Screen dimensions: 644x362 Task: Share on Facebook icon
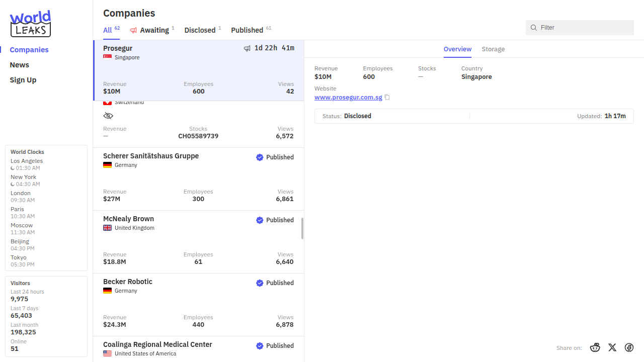[x=629, y=347]
